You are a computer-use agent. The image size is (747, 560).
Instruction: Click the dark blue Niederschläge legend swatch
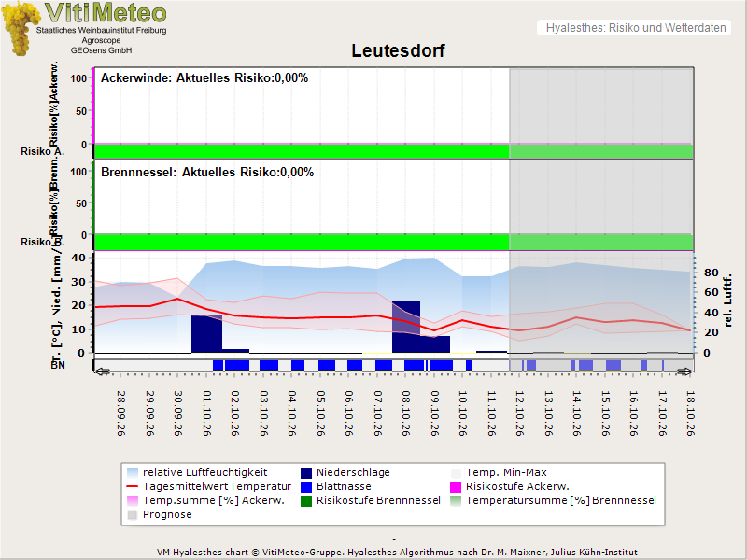click(x=306, y=473)
